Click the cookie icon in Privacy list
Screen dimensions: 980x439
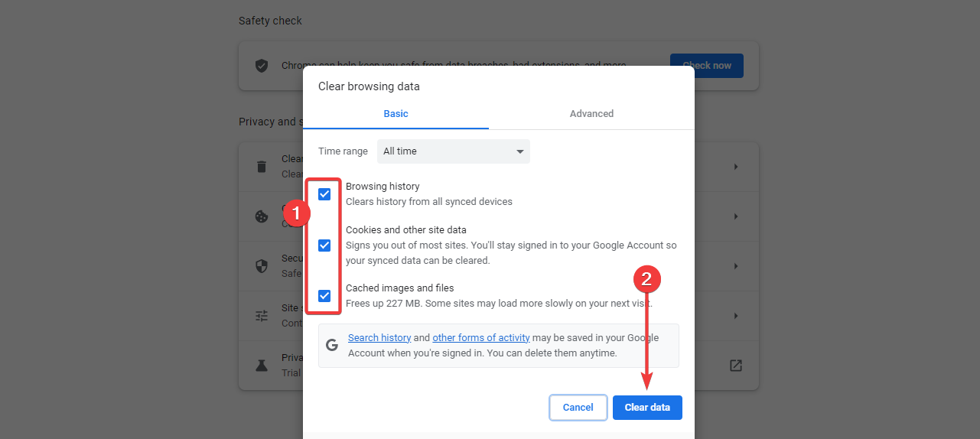pyautogui.click(x=262, y=216)
